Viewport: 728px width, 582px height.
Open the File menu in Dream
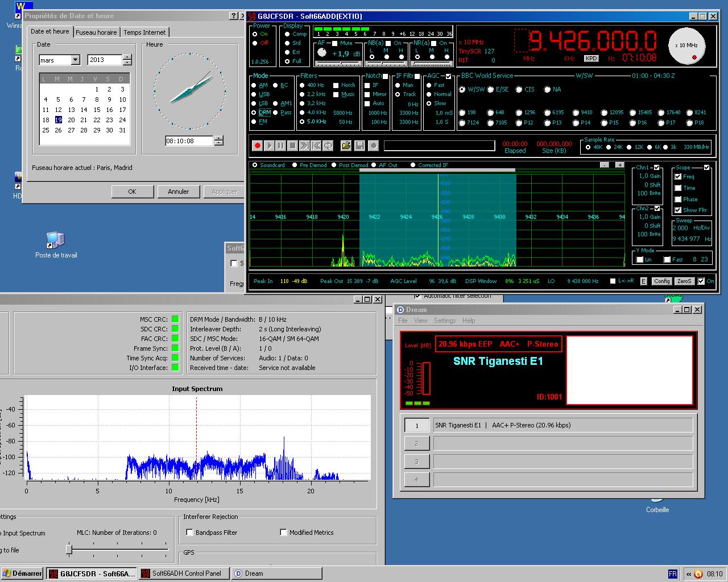[x=403, y=321]
